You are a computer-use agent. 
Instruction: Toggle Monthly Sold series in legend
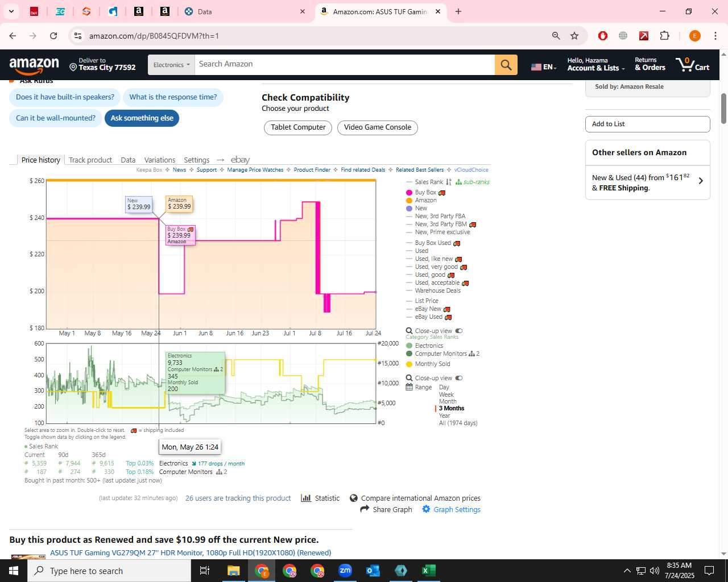pyautogui.click(x=428, y=364)
